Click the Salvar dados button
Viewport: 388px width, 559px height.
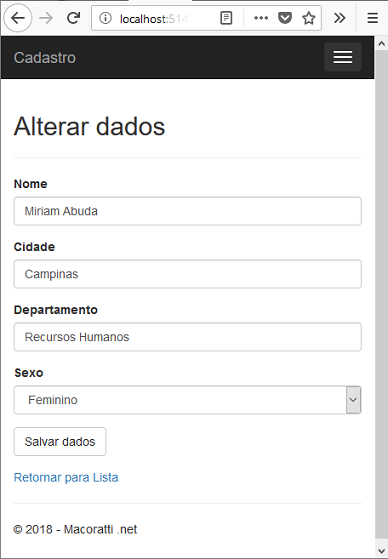point(60,441)
